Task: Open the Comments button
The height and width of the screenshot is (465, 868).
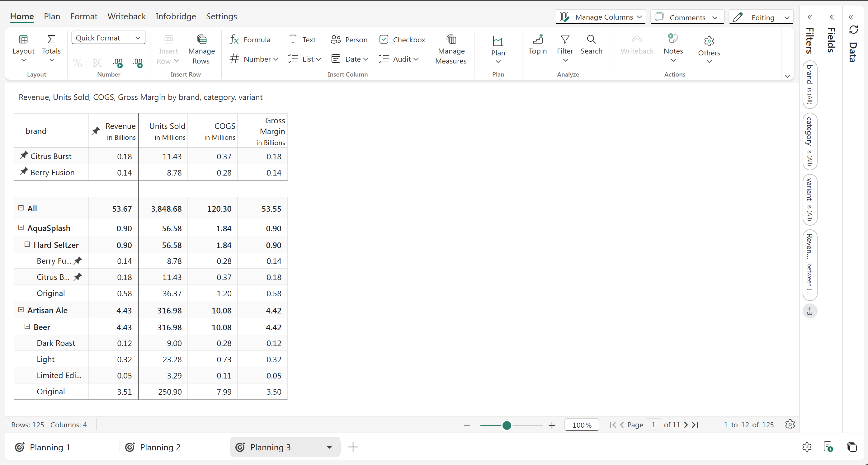Action: coord(687,17)
